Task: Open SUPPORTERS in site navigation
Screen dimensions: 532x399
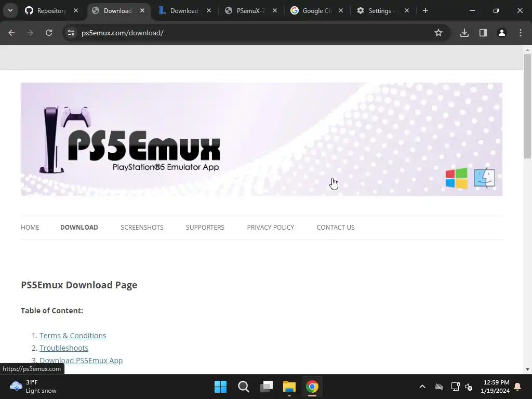Action: pyautogui.click(x=205, y=228)
